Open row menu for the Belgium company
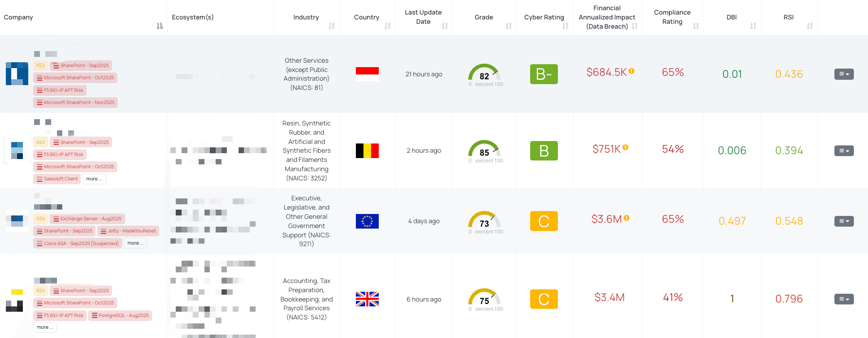 point(844,151)
